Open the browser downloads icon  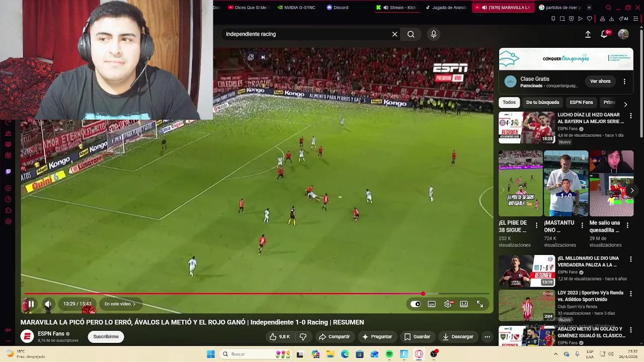click(611, 19)
